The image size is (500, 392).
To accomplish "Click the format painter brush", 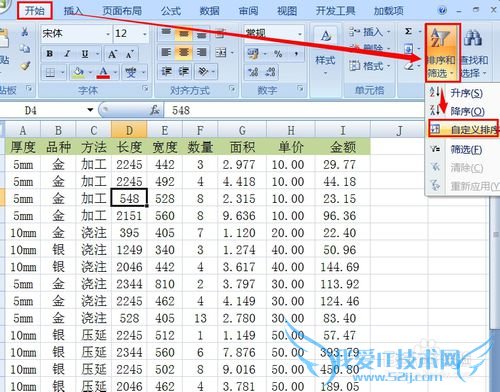I will pyautogui.click(x=25, y=66).
